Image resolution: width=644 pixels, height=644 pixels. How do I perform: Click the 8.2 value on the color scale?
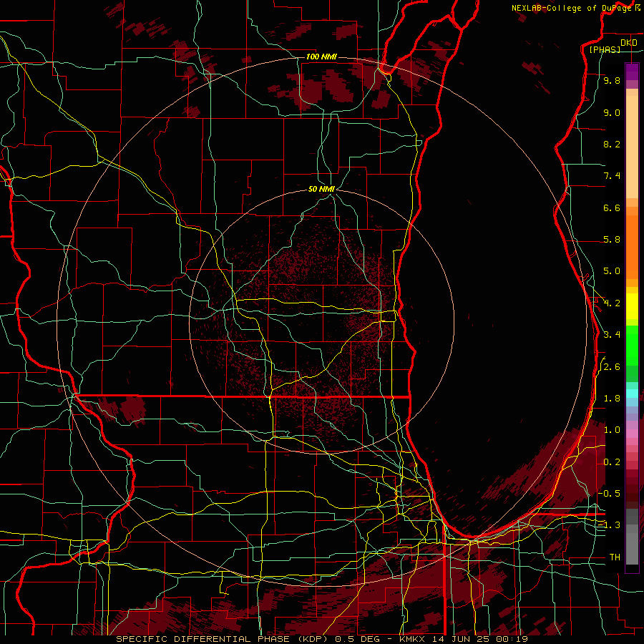tap(612, 144)
